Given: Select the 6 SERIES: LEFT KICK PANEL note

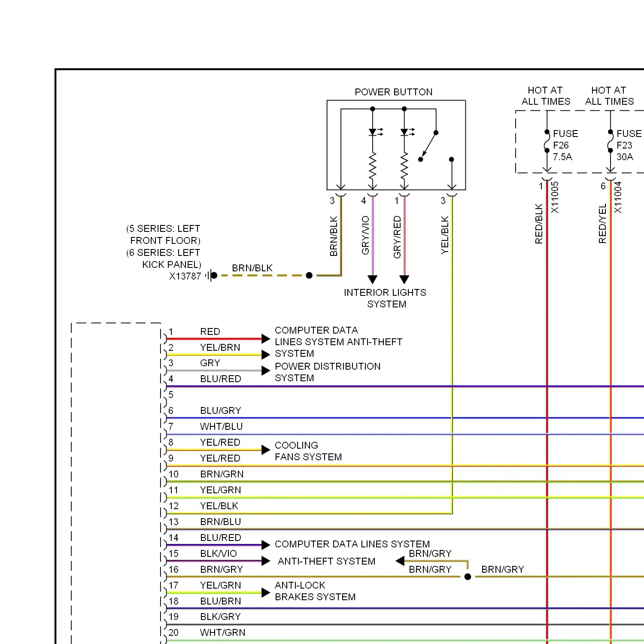Looking at the screenshot, I should [164, 258].
